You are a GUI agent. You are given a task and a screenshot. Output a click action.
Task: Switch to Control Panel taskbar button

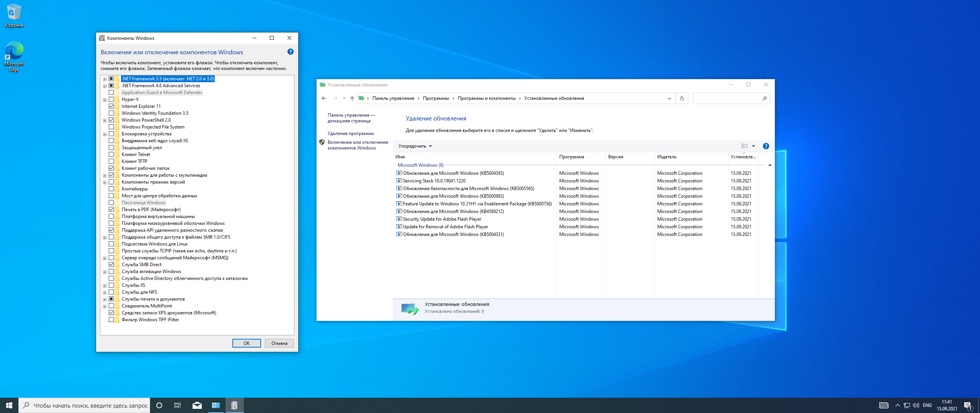click(216, 405)
